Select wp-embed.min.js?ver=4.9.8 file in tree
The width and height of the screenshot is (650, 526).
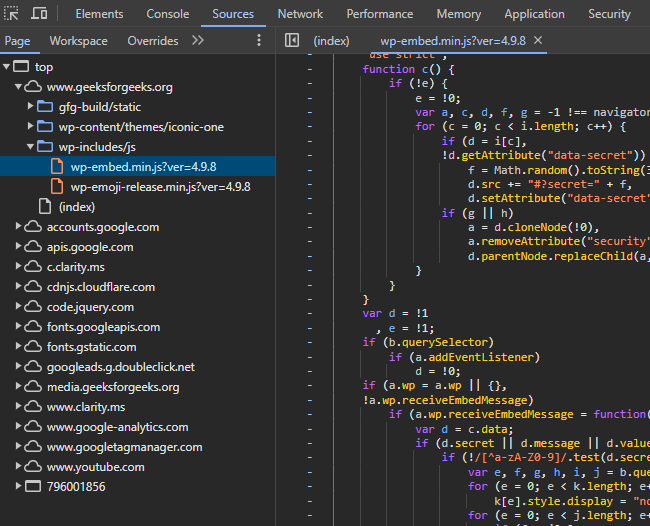[x=138, y=167]
